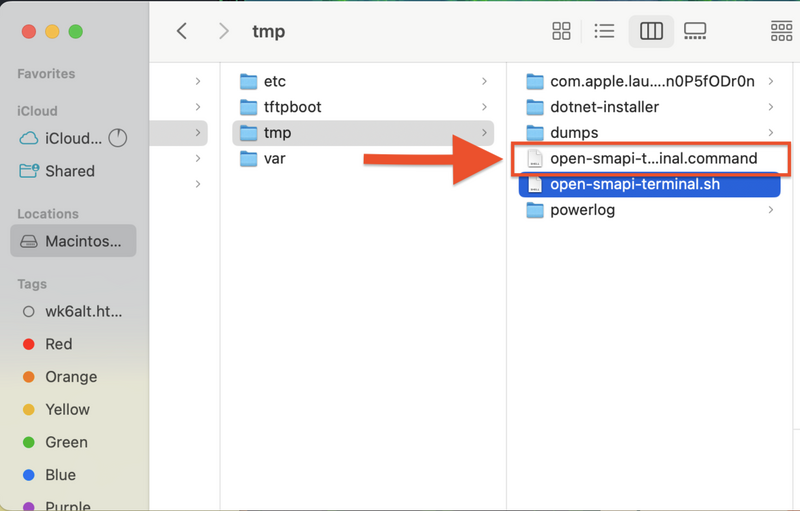Click the highlighted first-column row chevron
800x511 pixels.
click(x=198, y=133)
